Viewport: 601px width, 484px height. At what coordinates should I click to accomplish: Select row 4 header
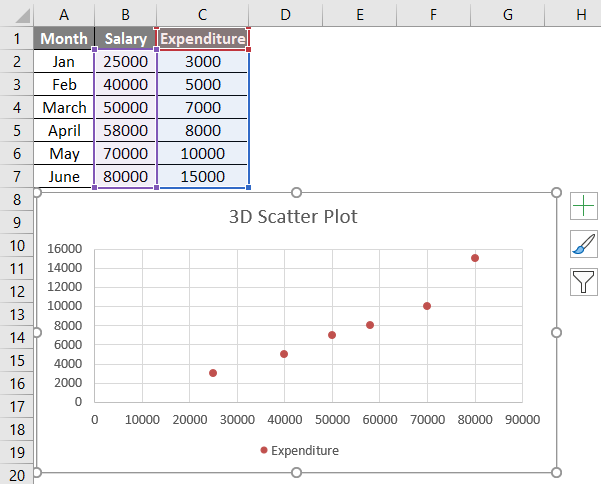pyautogui.click(x=16, y=107)
